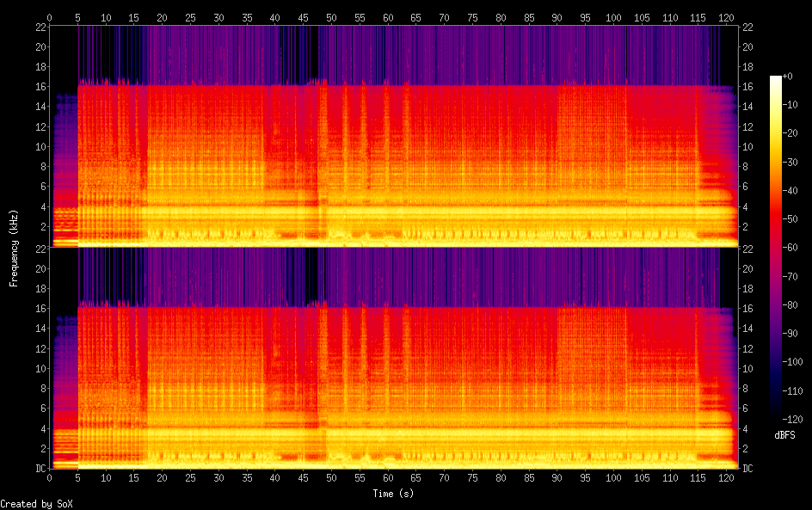Click the 'Created by SoX' caption
Image resolution: width=812 pixels, height=510 pixels.
coord(36,504)
